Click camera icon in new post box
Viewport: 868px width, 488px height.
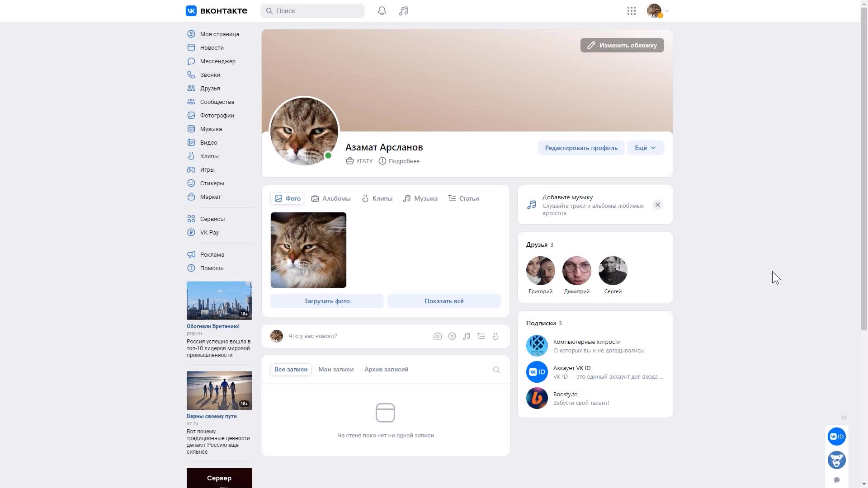tap(437, 336)
